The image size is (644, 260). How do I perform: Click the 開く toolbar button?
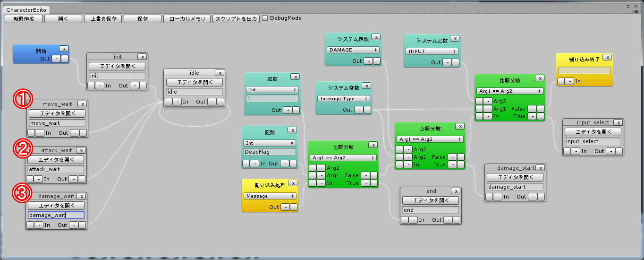click(x=63, y=19)
